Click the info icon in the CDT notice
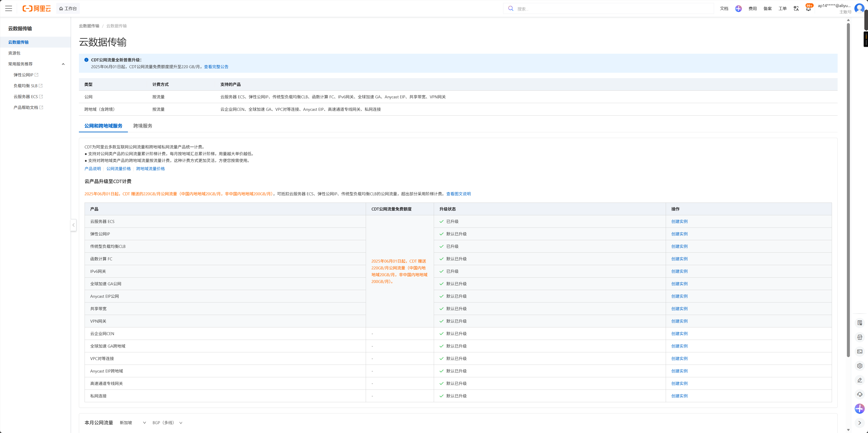This screenshot has width=868, height=433. tap(86, 60)
